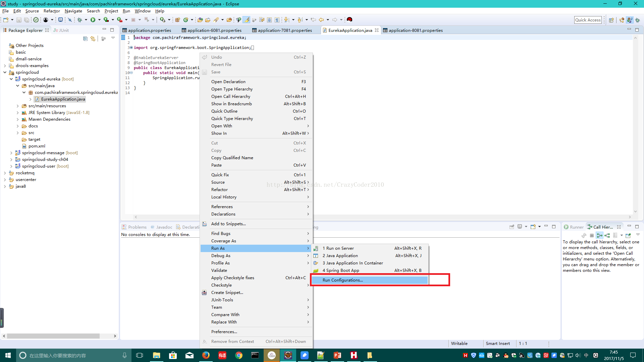The height and width of the screenshot is (362, 644).
Task: Collapse the springcloud-eureka project node
Action: coord(11,79)
